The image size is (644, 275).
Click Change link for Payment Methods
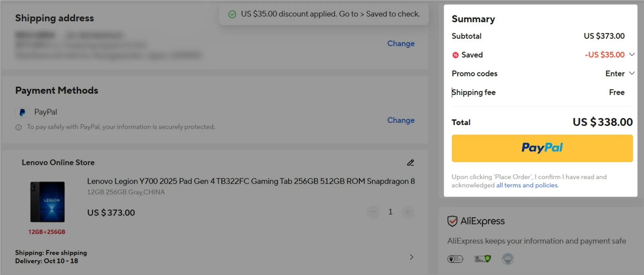401,120
